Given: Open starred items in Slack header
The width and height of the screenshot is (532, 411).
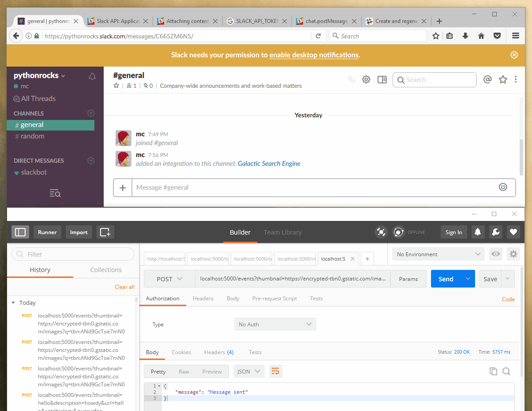Looking at the screenshot, I should click(502, 79).
